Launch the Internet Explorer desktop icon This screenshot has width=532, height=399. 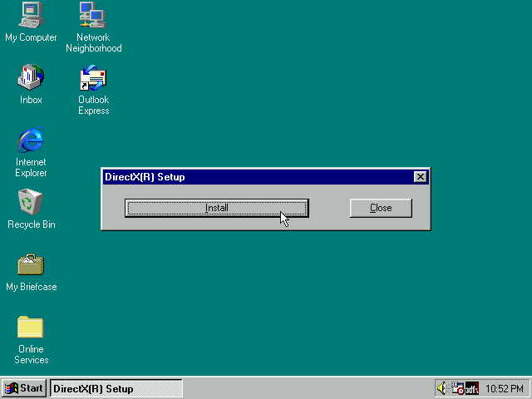(x=31, y=140)
